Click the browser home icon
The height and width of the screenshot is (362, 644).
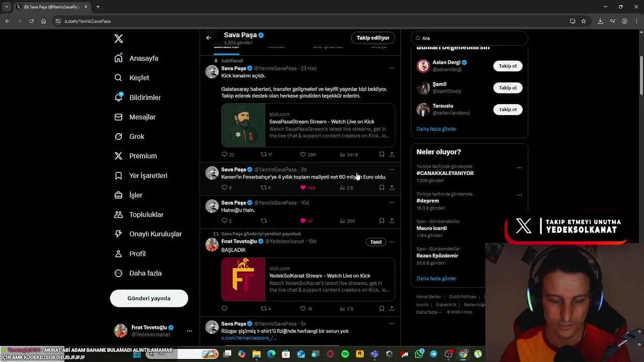pyautogui.click(x=44, y=21)
